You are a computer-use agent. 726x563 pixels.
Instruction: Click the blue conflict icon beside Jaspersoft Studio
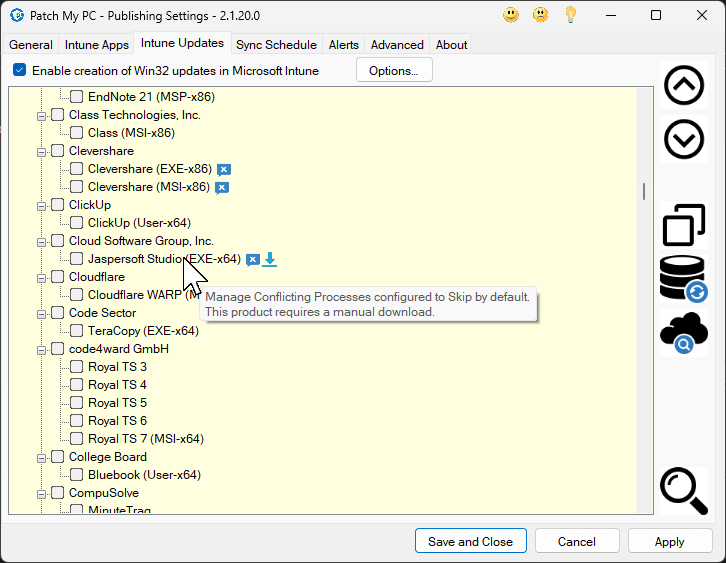[x=252, y=260]
